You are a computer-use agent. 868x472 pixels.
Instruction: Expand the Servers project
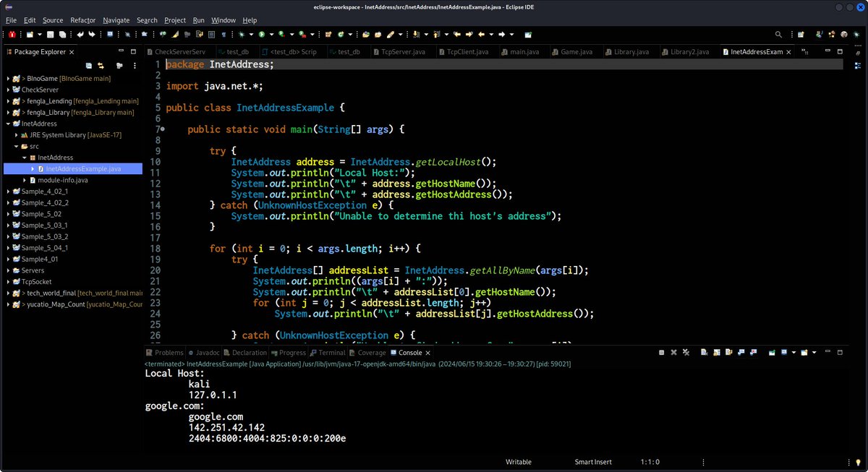7,270
